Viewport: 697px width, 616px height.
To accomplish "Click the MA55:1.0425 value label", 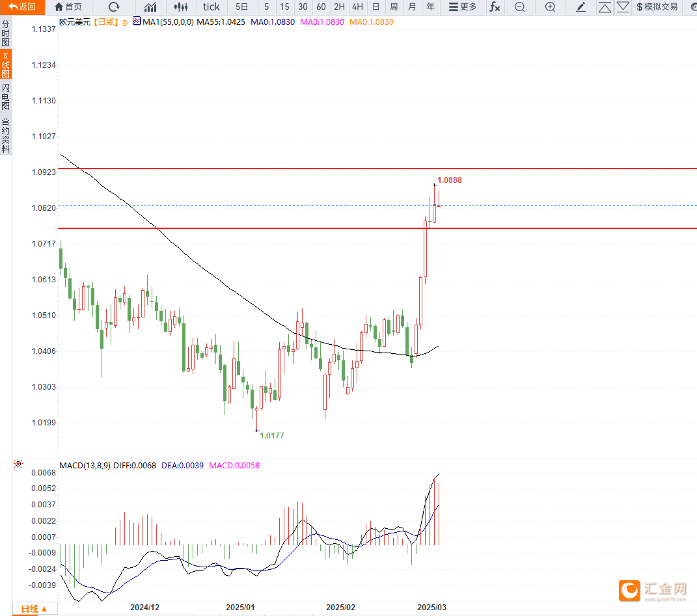I will [221, 21].
